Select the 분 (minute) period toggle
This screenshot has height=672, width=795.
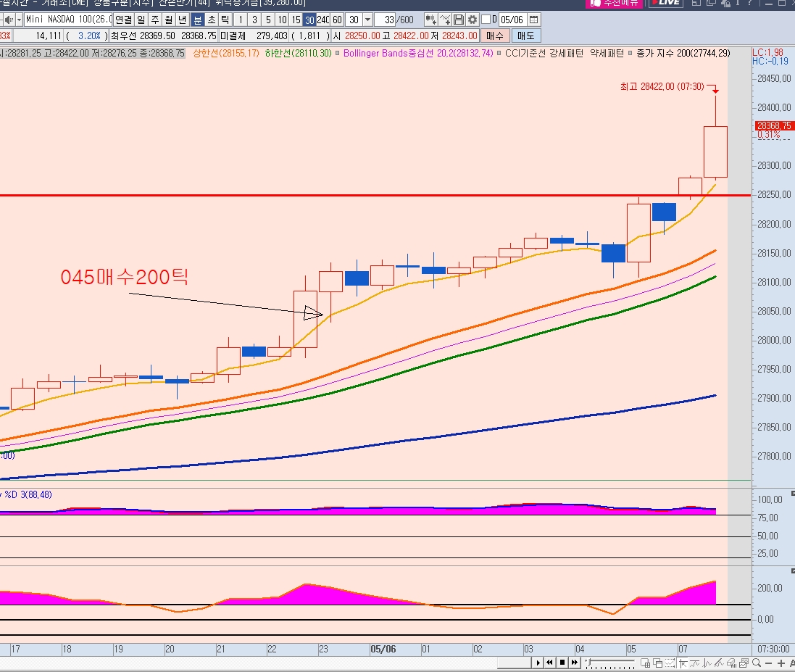(x=198, y=20)
